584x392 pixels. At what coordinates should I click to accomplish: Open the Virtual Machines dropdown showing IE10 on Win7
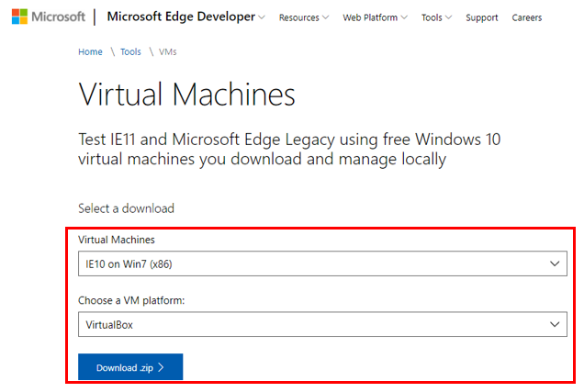coord(322,263)
